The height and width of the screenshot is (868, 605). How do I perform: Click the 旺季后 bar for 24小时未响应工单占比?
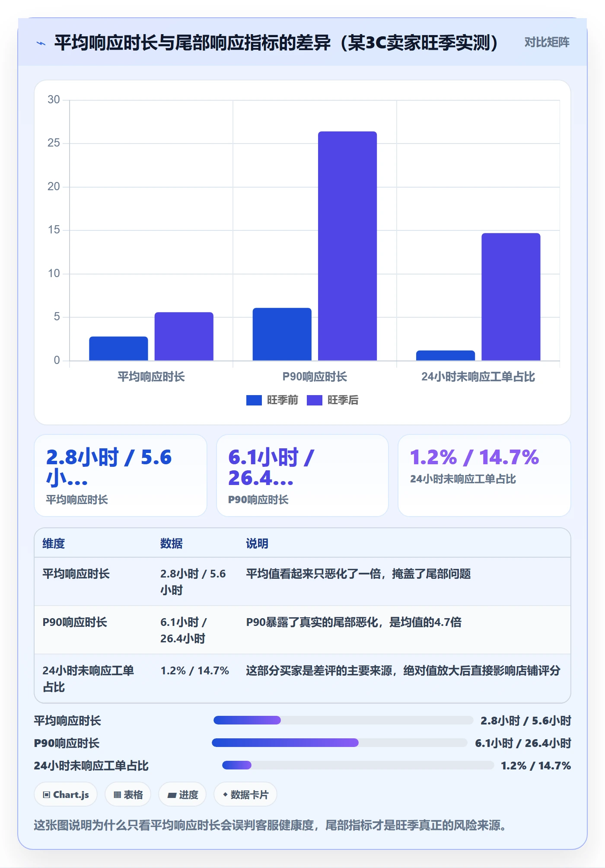[511, 297]
